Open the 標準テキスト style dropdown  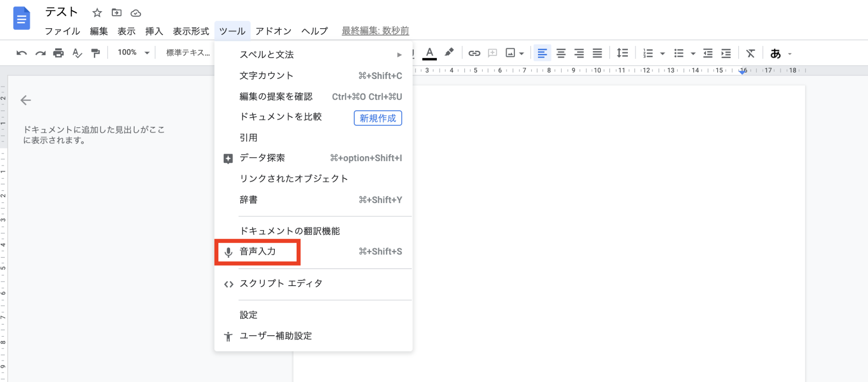(188, 53)
